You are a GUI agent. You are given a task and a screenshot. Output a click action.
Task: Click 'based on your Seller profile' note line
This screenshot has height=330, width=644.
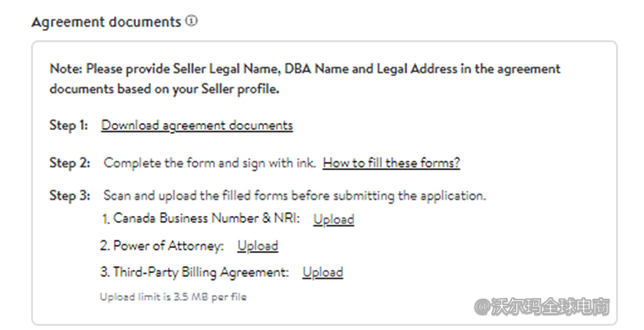(x=165, y=89)
